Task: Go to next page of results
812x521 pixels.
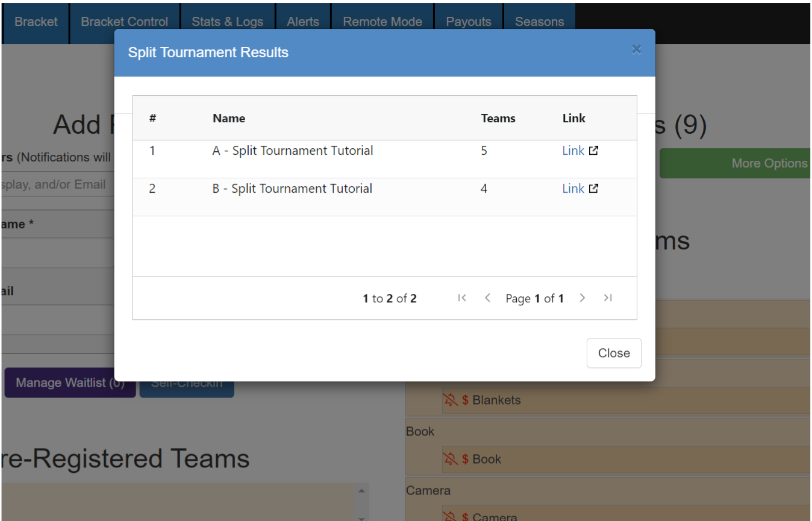Action: click(x=582, y=298)
